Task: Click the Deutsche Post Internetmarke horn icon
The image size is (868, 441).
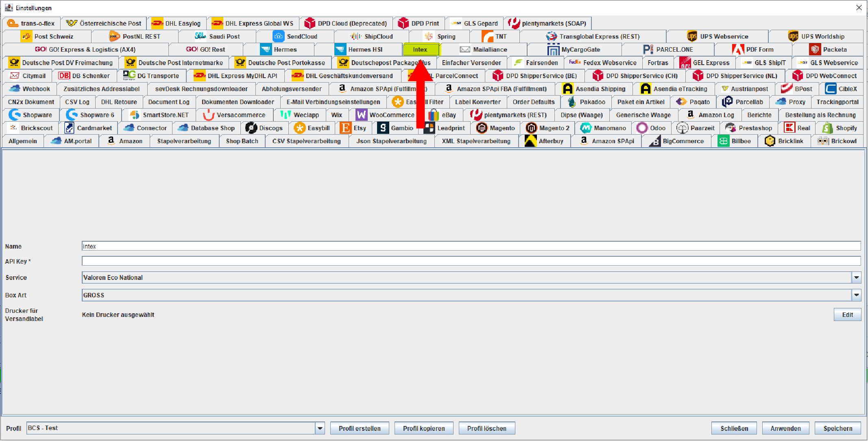Action: (x=131, y=62)
